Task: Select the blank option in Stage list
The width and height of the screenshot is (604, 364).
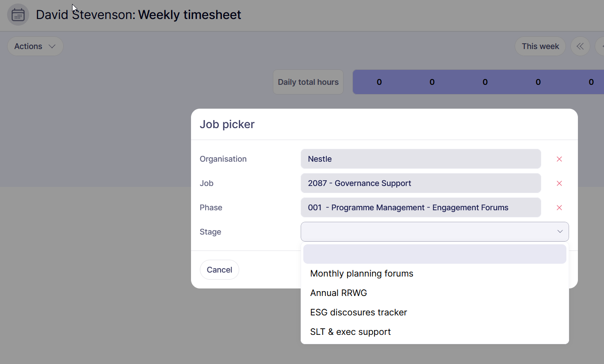Action: [434, 254]
